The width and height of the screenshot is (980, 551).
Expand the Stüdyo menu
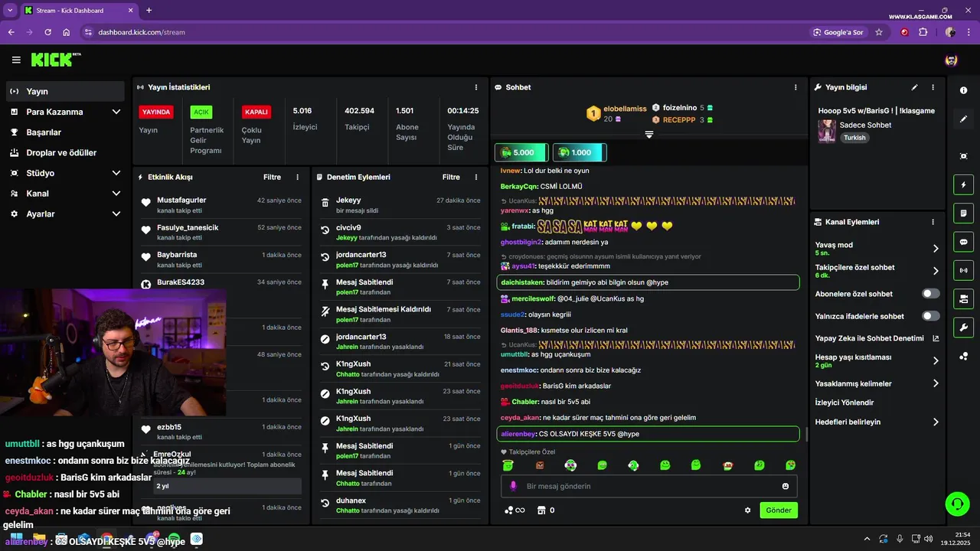pos(65,173)
